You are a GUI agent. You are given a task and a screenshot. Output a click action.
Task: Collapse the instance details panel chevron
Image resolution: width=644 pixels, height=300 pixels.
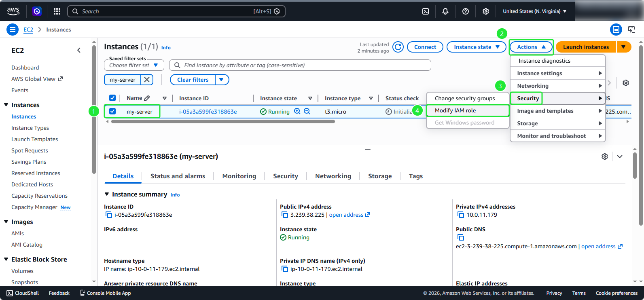620,156
